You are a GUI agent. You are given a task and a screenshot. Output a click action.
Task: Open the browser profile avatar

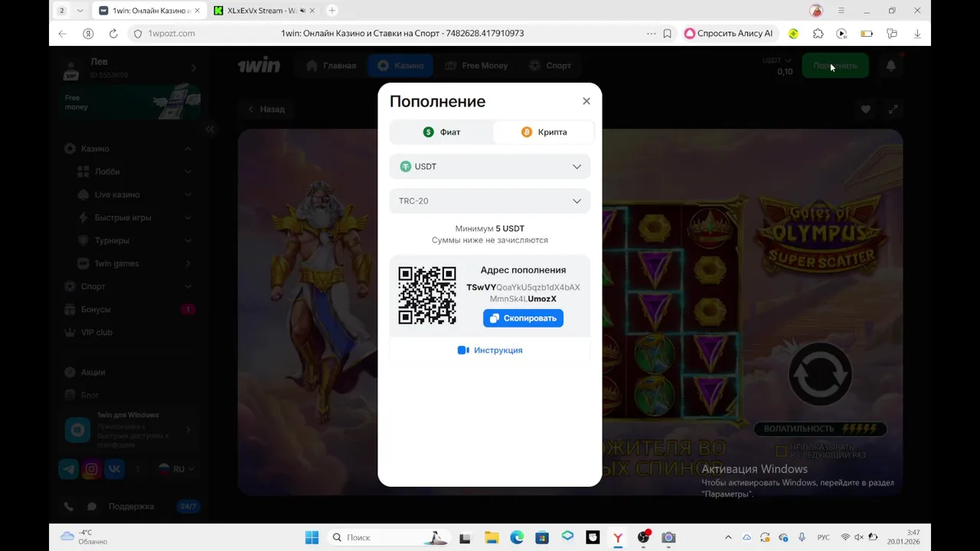coord(816,11)
